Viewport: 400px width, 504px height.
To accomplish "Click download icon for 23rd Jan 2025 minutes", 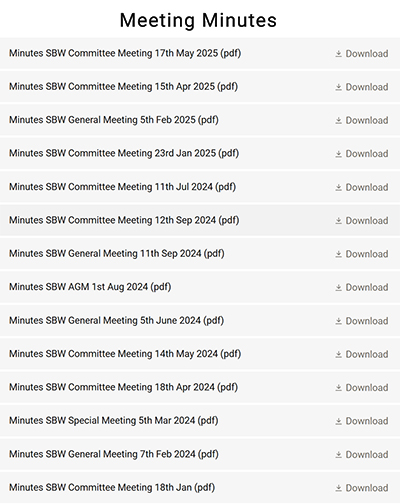I will (x=338, y=154).
